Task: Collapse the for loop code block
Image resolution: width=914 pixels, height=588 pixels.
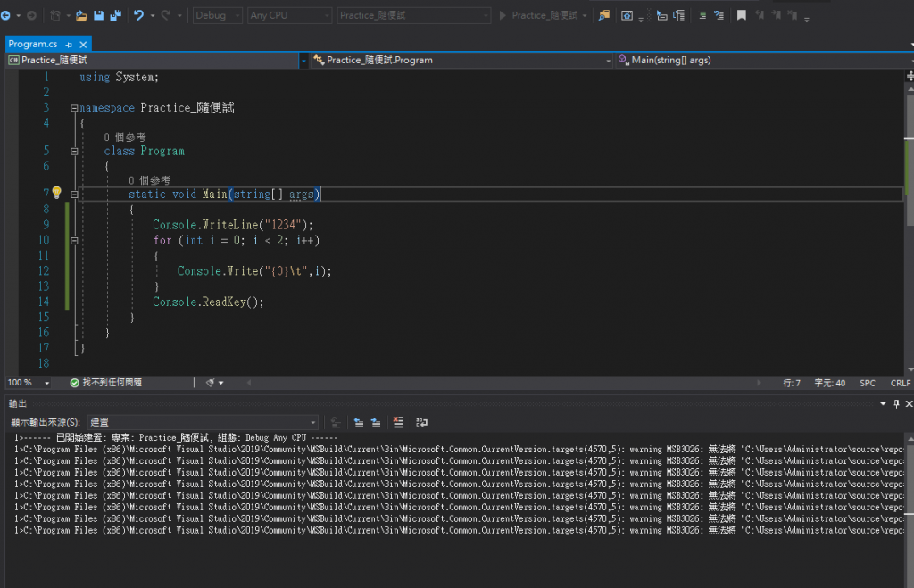Action: [74, 240]
